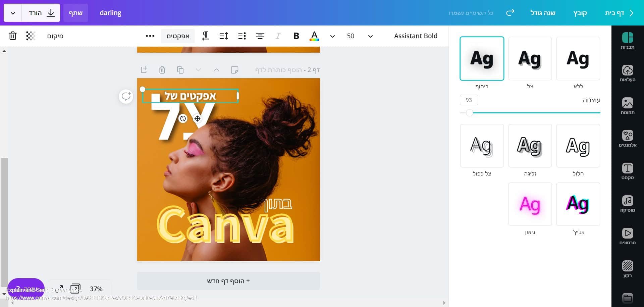The image size is (644, 307).
Task: Select the Echo (זליגה) text effect
Action: (x=530, y=146)
